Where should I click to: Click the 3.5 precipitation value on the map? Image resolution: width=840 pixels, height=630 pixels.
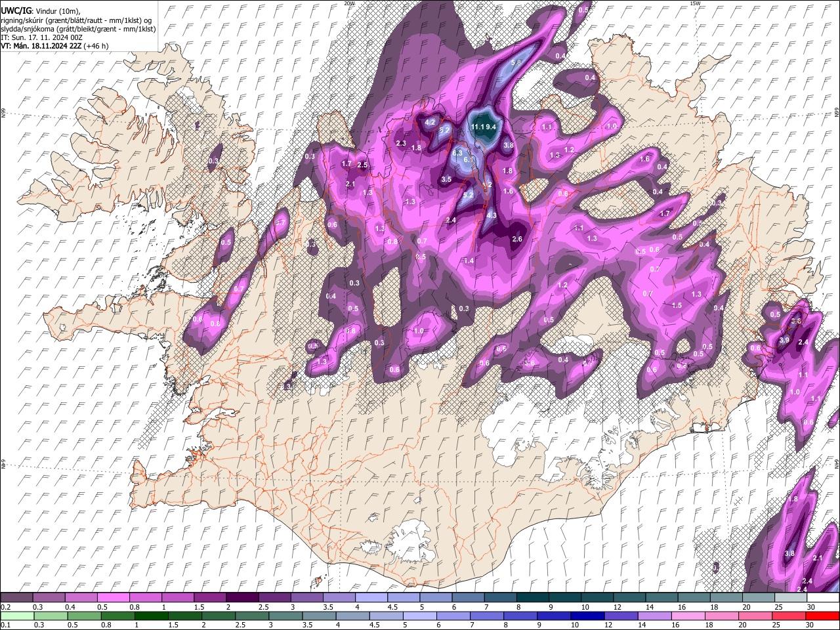pos(446,179)
